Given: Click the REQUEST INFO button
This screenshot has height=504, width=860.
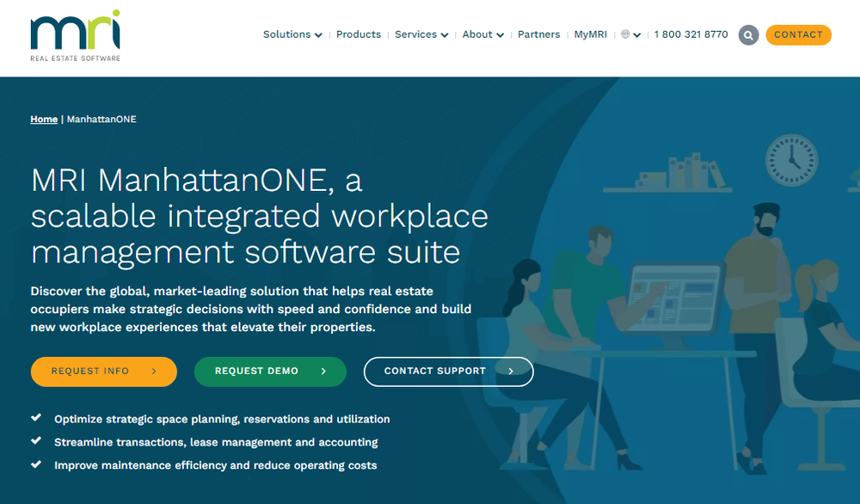Looking at the screenshot, I should 104,372.
